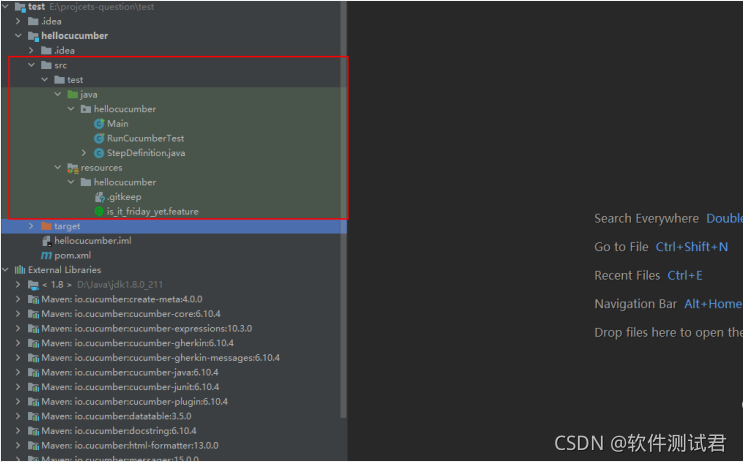
Task: Select the pom.xml file name
Action: pyautogui.click(x=72, y=255)
